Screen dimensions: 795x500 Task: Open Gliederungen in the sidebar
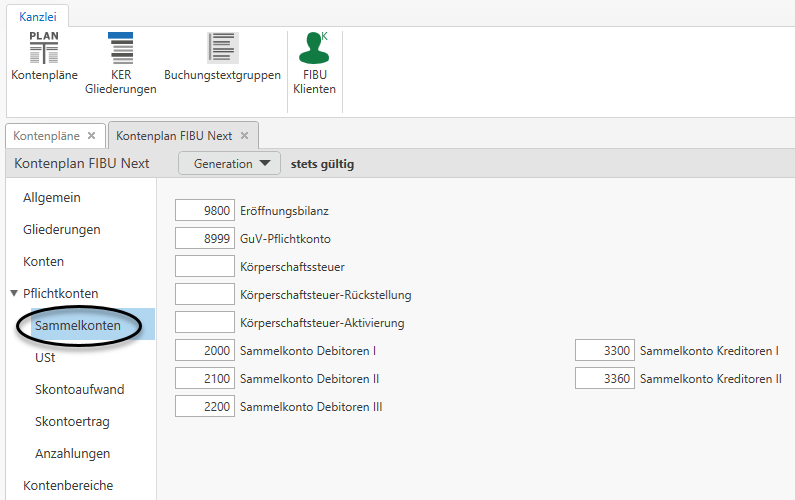pos(62,230)
